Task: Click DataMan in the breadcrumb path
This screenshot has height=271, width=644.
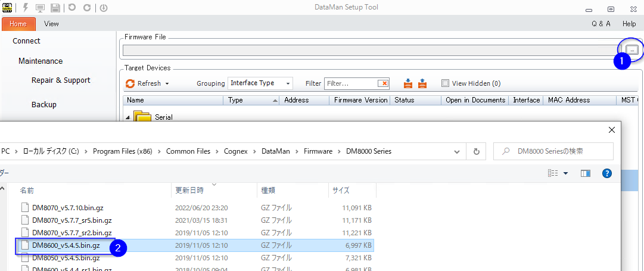Action: point(276,151)
